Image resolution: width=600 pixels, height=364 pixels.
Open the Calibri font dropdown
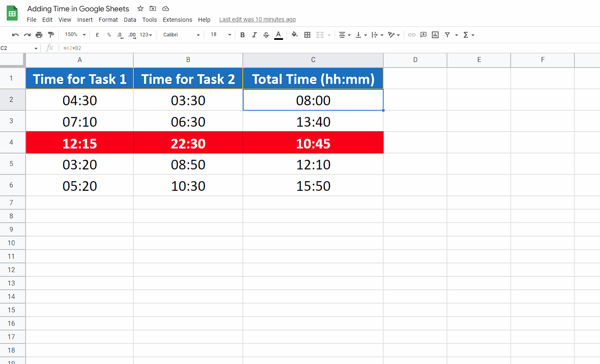point(180,35)
